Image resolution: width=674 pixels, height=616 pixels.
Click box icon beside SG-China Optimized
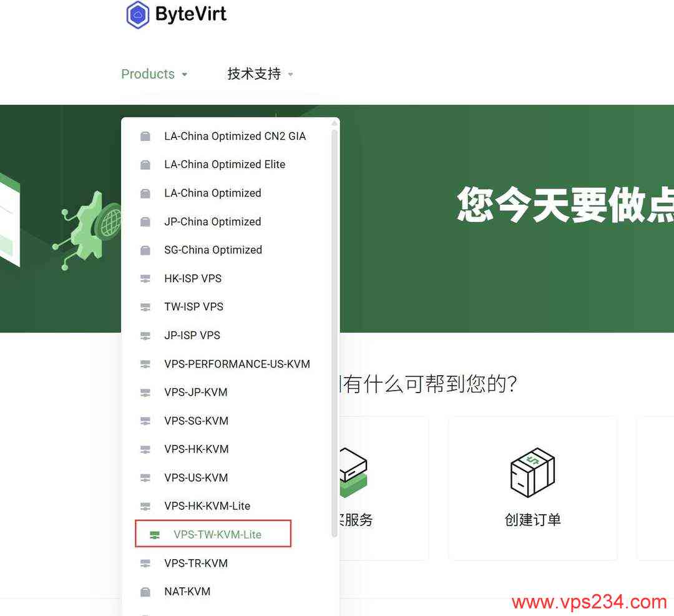145,250
